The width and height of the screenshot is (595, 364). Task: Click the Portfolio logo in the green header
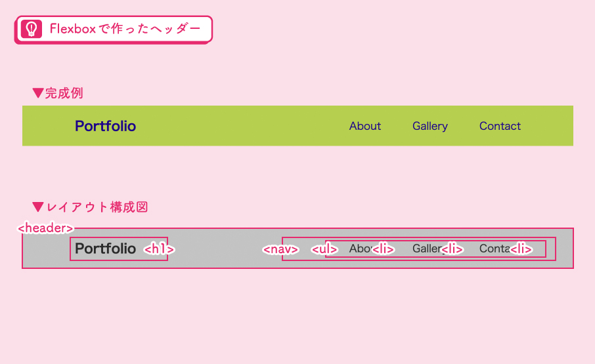(105, 126)
